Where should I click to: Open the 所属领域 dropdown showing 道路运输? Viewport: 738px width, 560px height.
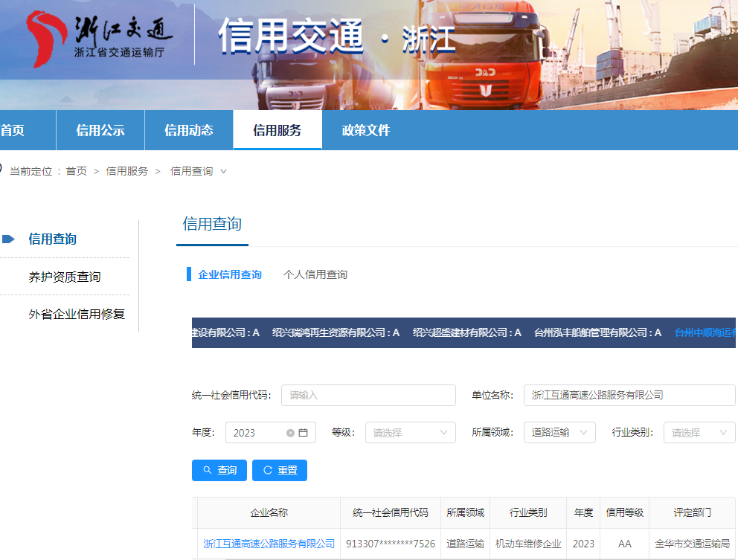pyautogui.click(x=559, y=432)
